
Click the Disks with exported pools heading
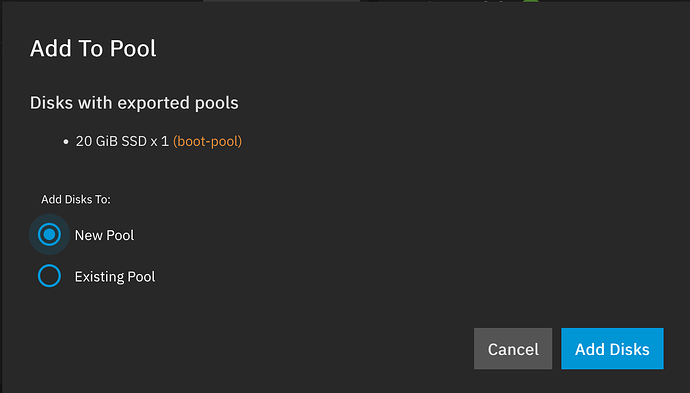pos(134,103)
